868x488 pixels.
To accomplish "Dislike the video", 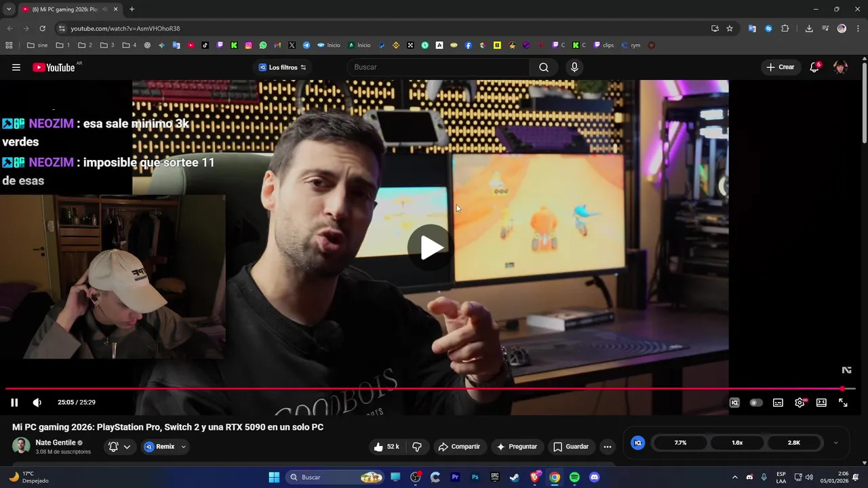I will click(x=417, y=447).
